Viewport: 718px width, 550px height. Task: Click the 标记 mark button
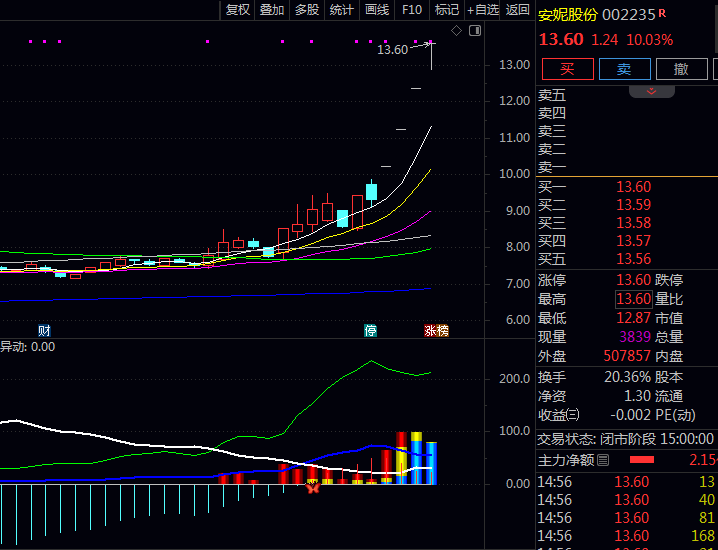pos(446,10)
